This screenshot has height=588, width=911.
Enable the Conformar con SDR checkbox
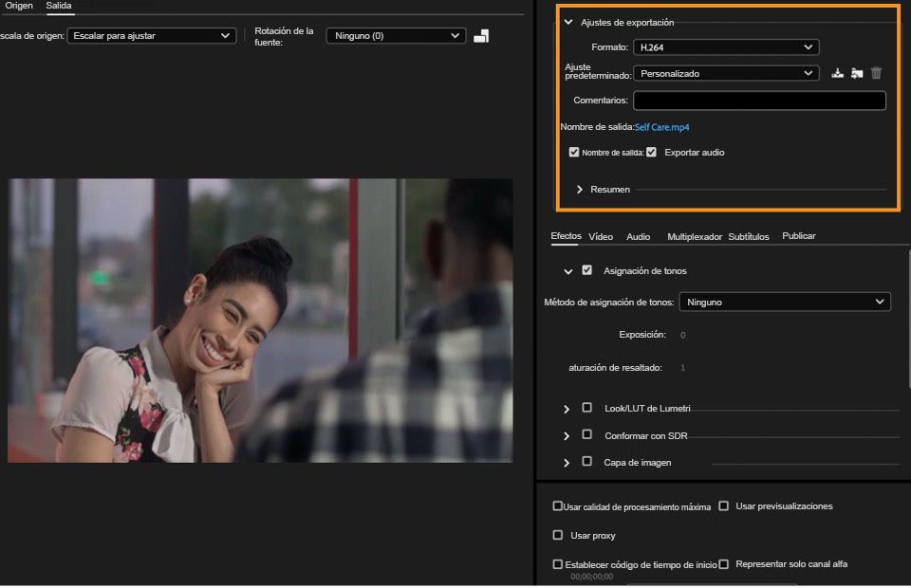586,435
